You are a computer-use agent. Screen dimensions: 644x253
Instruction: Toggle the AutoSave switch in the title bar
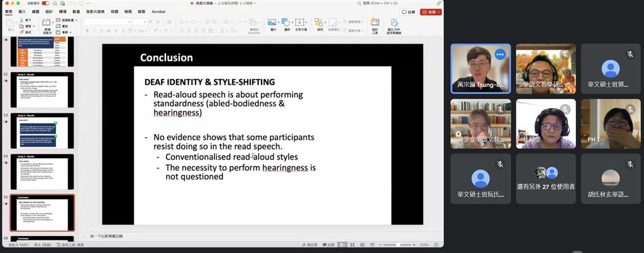tap(45, 3)
